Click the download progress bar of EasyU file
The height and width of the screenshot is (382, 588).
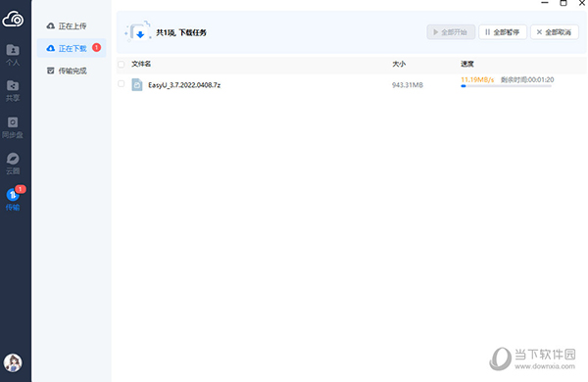point(507,86)
